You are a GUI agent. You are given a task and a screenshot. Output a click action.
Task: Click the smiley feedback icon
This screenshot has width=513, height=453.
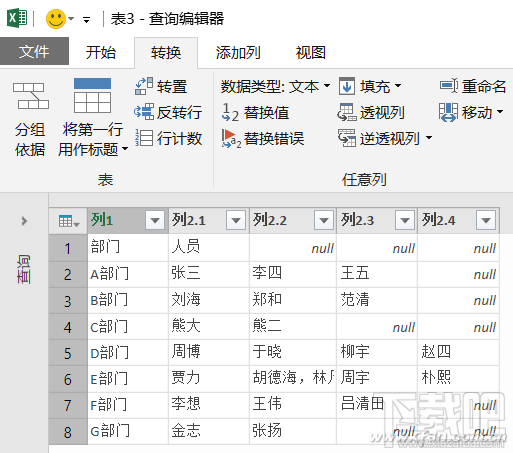pos(56,19)
